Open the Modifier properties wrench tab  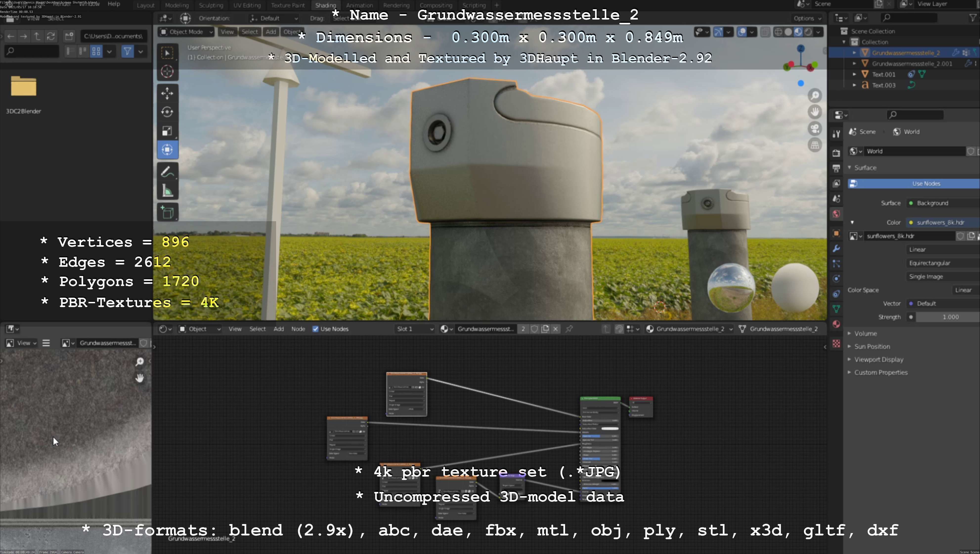click(x=836, y=249)
